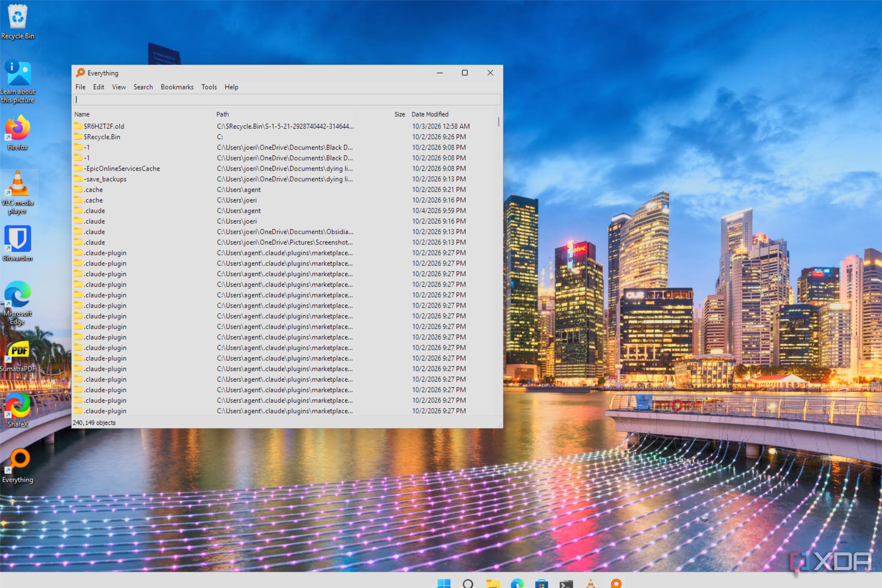Select the VLC media player shortcut

pos(18,192)
